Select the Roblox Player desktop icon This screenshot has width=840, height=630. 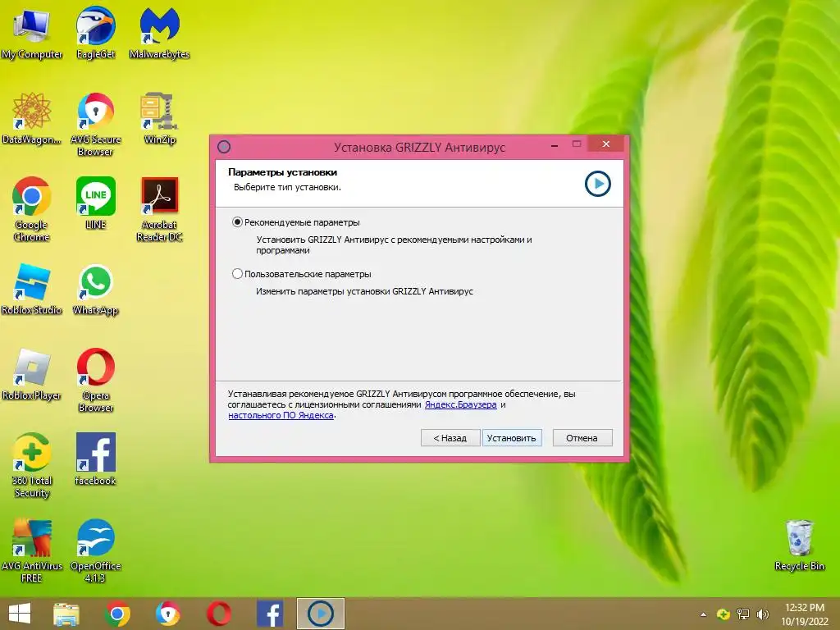32,375
